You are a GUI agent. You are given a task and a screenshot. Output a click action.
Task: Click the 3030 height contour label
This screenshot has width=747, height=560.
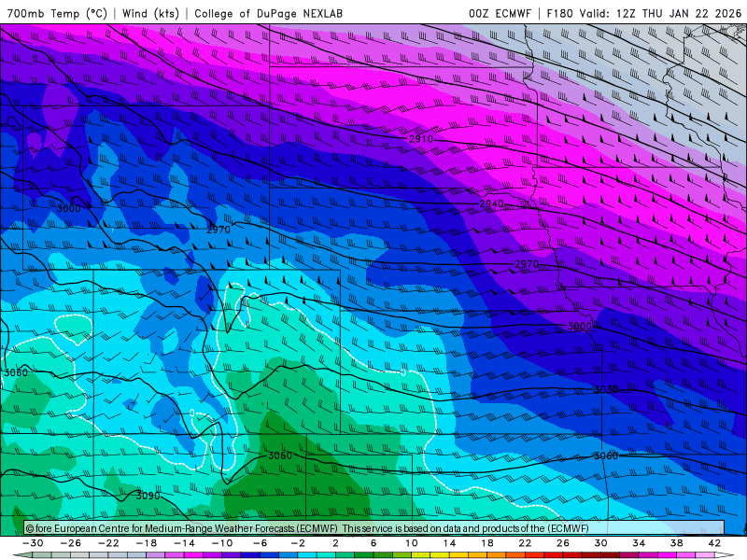click(605, 389)
